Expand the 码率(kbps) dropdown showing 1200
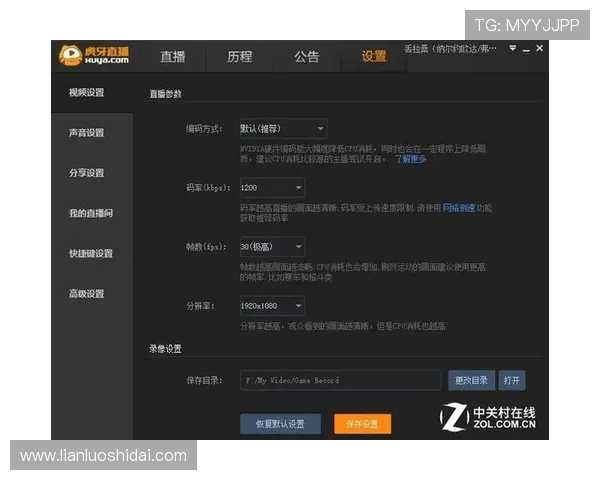The height and width of the screenshot is (480, 600). [272, 188]
